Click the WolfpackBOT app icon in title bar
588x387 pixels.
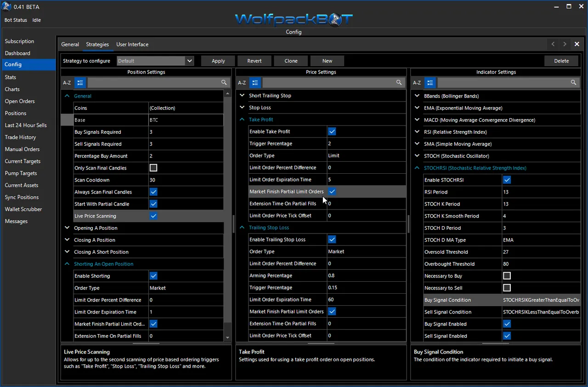point(7,6)
